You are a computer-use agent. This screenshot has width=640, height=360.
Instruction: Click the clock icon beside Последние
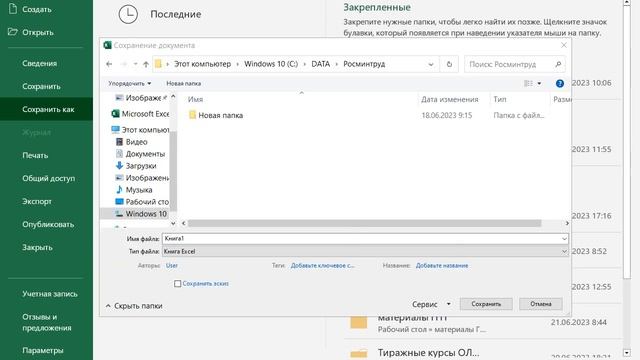pyautogui.click(x=128, y=14)
